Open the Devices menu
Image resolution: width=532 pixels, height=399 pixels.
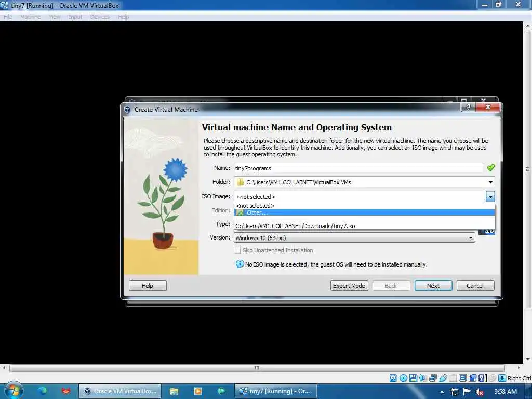click(100, 17)
